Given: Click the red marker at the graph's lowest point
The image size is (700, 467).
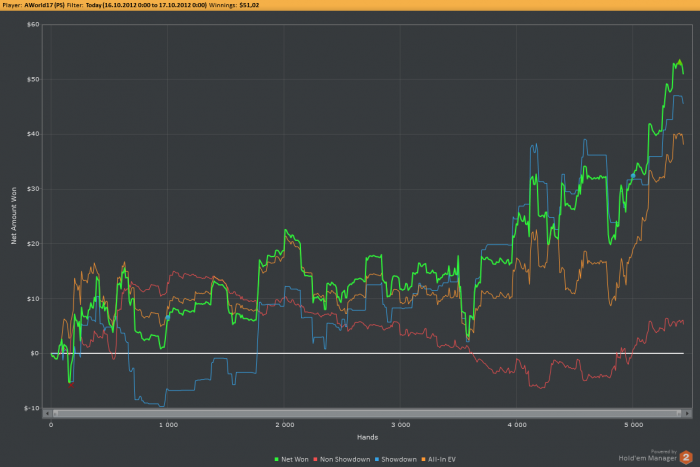Looking at the screenshot, I should point(70,384).
